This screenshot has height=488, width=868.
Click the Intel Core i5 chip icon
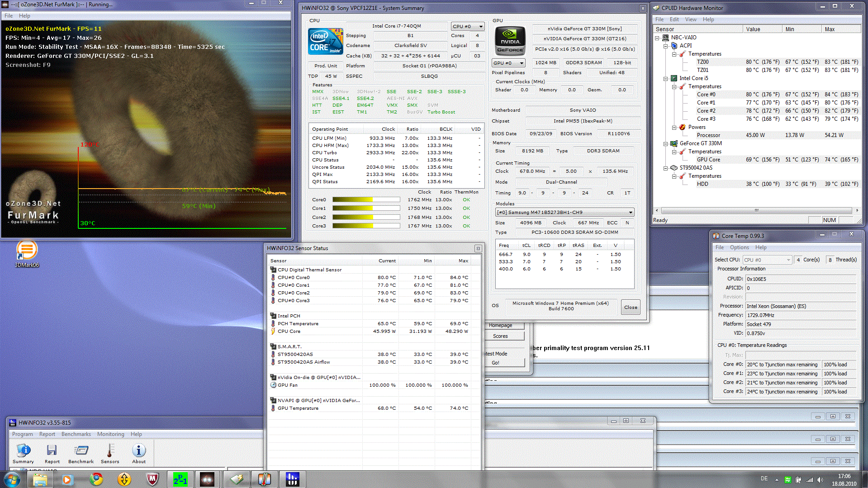coord(674,78)
